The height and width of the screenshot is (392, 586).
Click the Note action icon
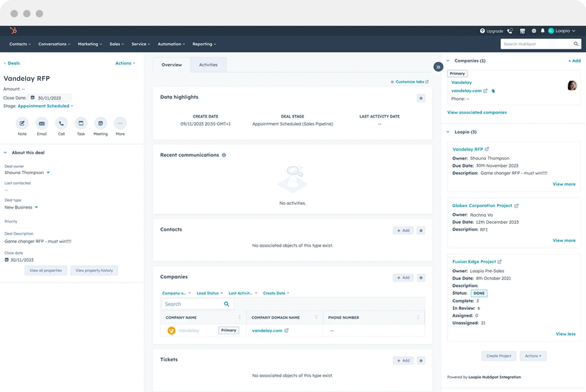(22, 123)
